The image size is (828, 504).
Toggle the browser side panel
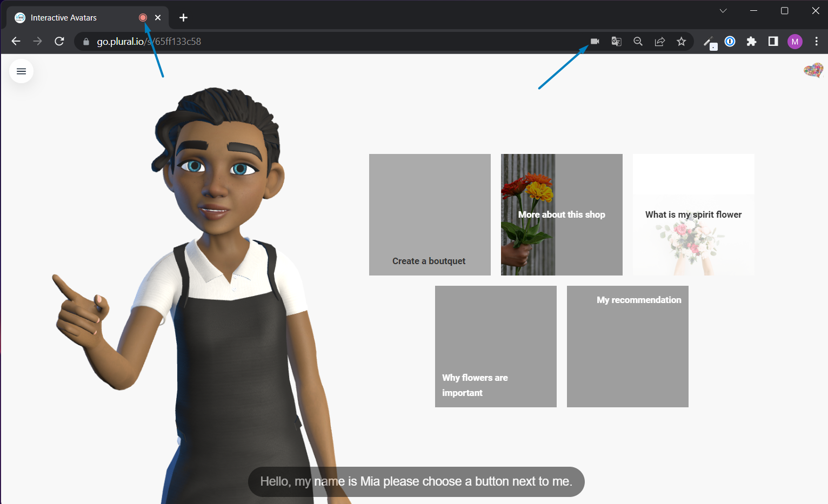coord(773,42)
